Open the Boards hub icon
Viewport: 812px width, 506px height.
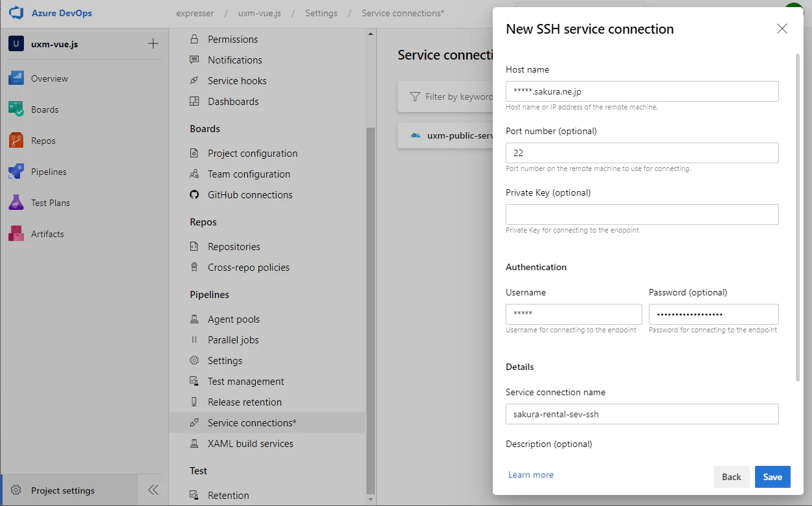click(x=16, y=109)
